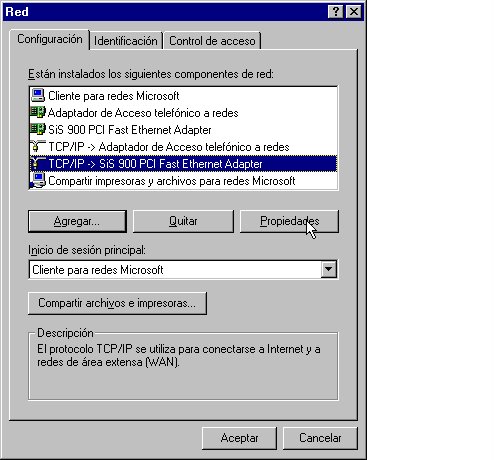Switch to the Identificación tab
Screen dimensions: 494x460
(x=126, y=41)
